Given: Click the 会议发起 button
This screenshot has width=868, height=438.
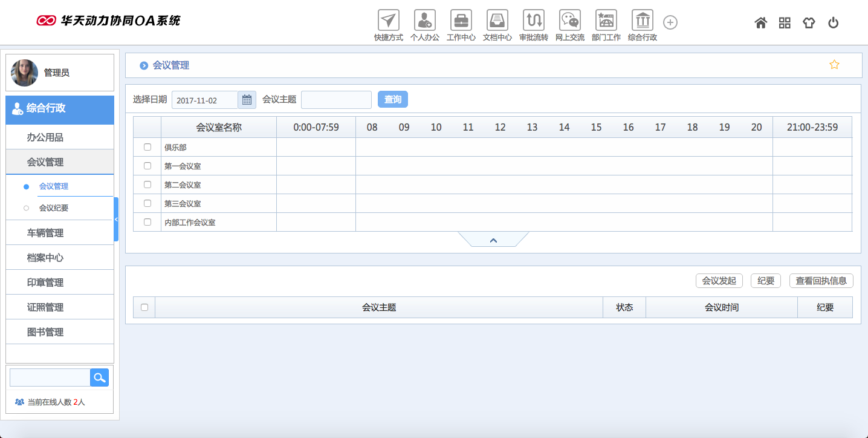Looking at the screenshot, I should click(719, 281).
